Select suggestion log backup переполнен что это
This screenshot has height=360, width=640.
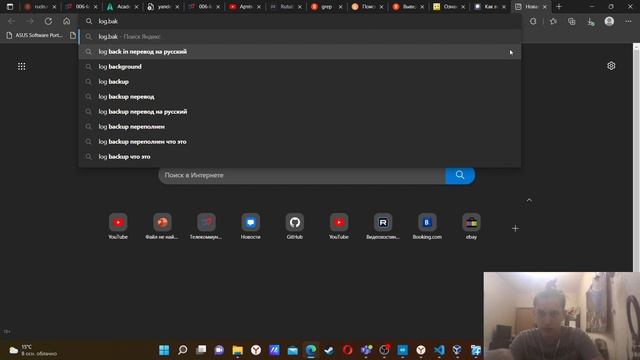point(300,142)
